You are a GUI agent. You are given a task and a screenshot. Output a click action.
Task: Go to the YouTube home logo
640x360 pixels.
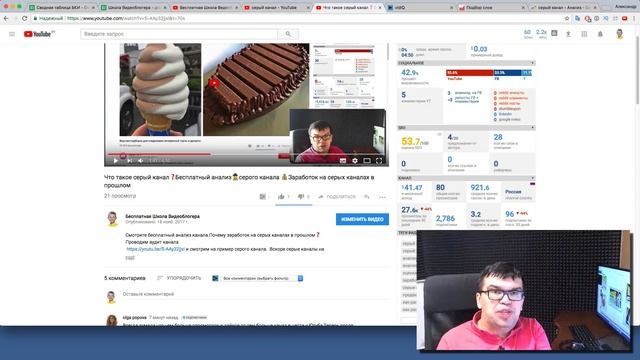click(38, 34)
